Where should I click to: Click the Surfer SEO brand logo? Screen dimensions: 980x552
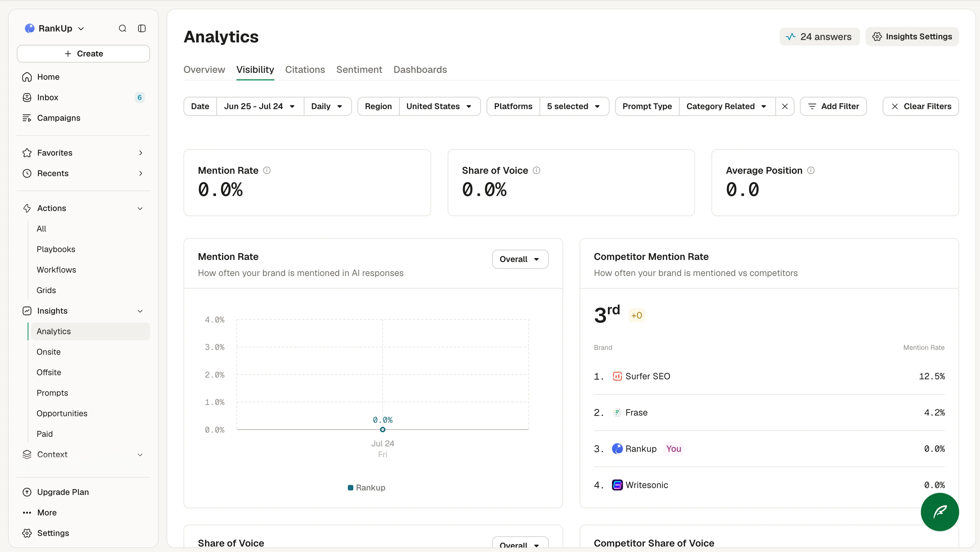tap(617, 377)
